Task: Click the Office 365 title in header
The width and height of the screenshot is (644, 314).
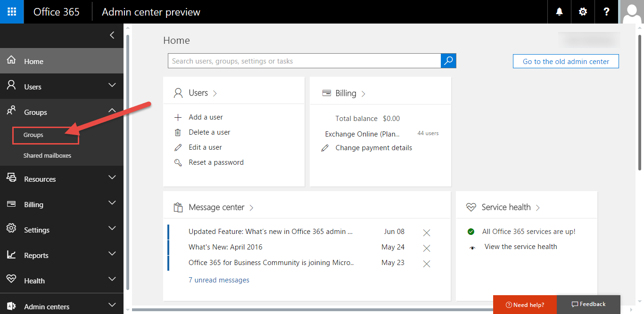Action: pos(57,12)
